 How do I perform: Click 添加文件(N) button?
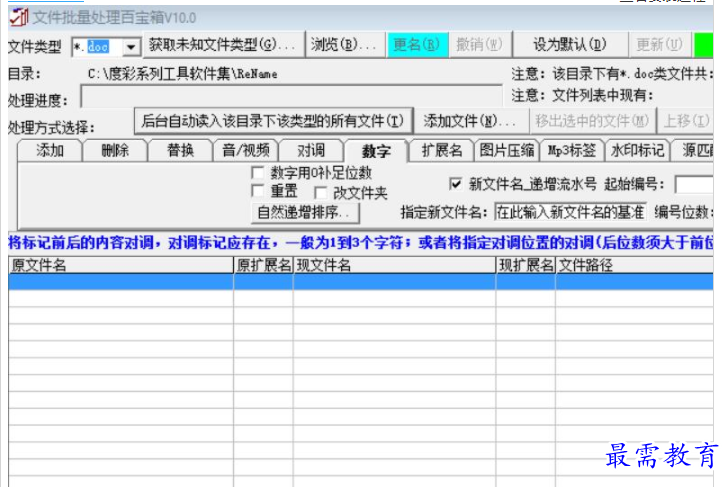pos(471,122)
